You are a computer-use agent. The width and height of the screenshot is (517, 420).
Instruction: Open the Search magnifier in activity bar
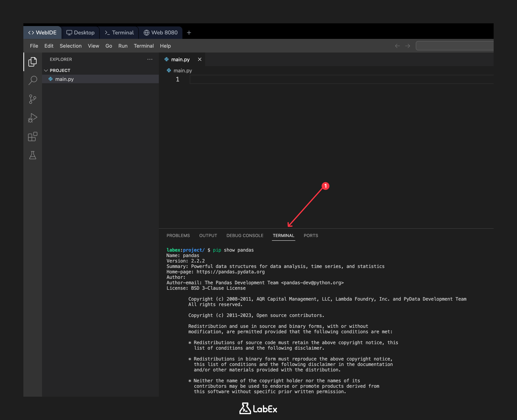(33, 80)
